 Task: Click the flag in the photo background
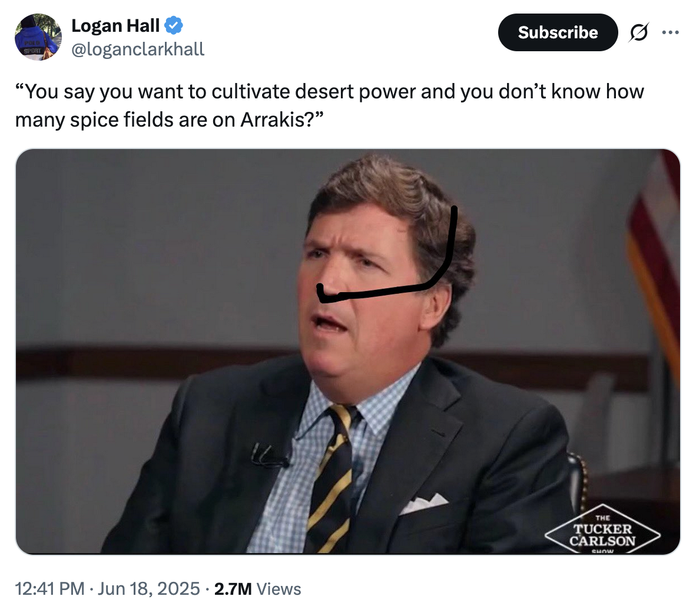[653, 249]
